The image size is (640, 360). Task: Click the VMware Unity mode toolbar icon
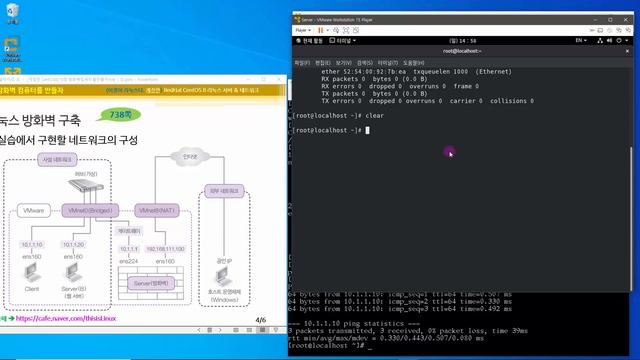click(356, 30)
